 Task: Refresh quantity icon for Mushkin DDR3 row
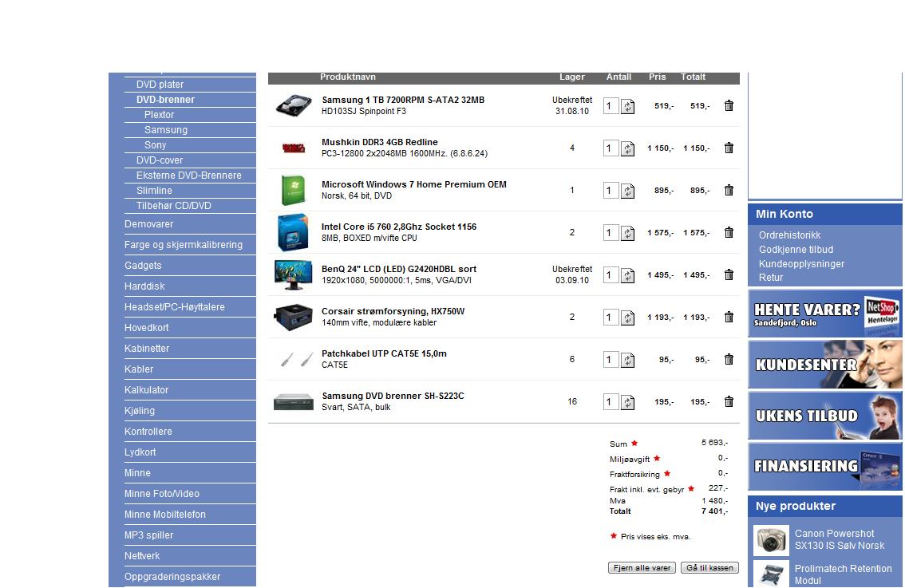point(627,148)
